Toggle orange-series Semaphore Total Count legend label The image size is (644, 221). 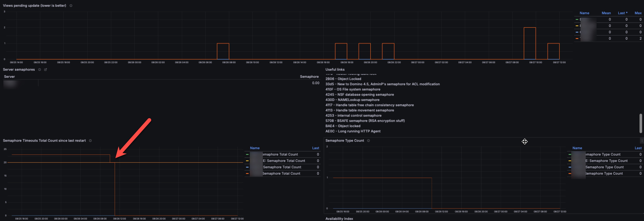pos(281,174)
